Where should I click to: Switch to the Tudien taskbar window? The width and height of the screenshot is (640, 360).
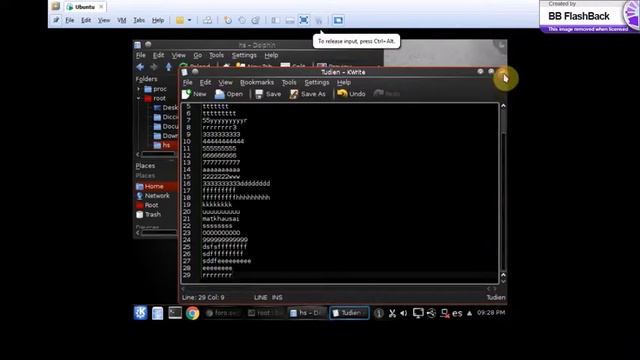click(349, 313)
